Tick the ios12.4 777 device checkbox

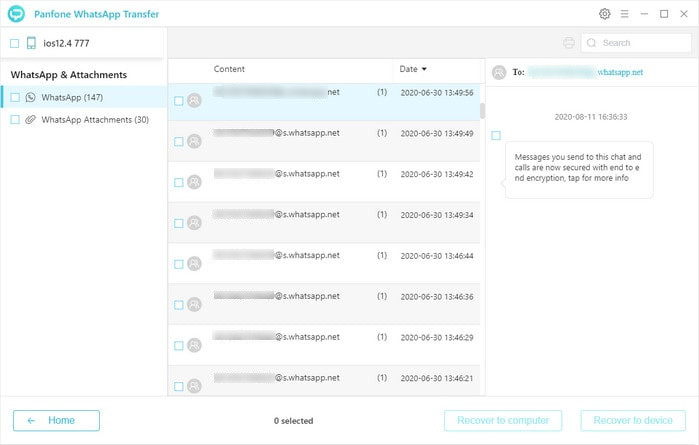click(x=14, y=43)
